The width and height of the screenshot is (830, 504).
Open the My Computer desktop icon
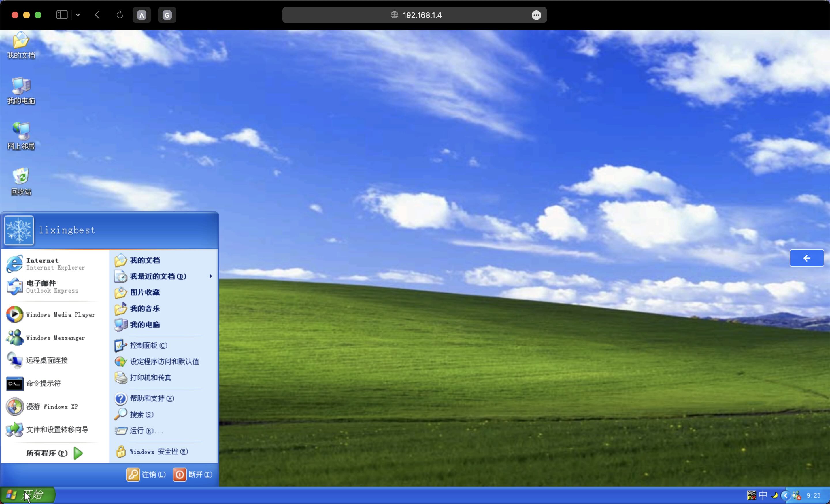21,86
